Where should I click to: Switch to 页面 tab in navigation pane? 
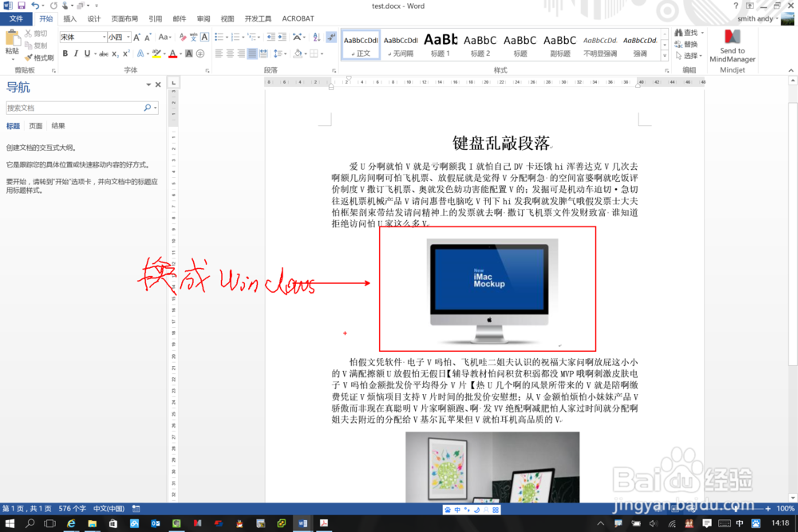pos(36,126)
